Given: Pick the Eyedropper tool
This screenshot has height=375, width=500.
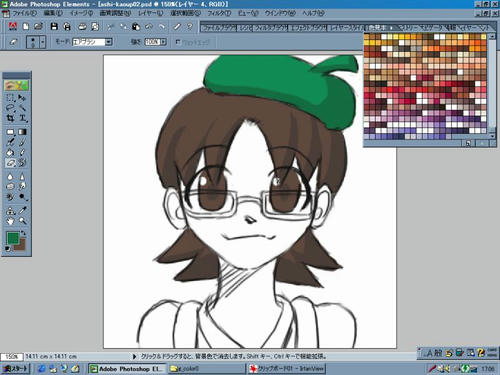Looking at the screenshot, I should [x=23, y=210].
